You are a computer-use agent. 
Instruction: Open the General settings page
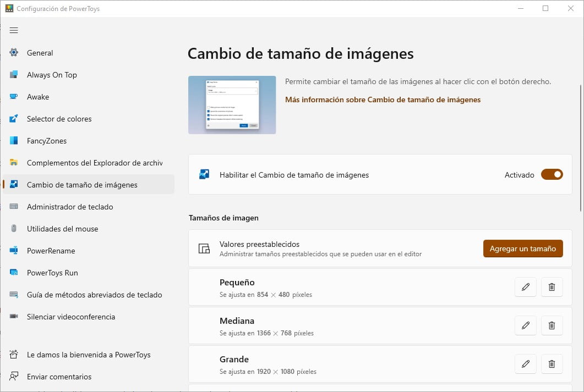(89, 53)
